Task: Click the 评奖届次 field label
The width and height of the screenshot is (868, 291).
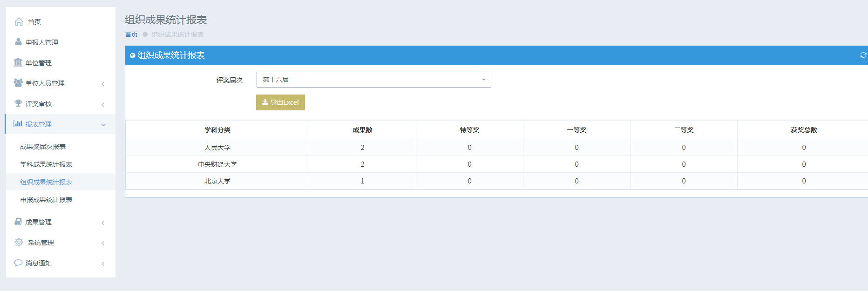Action: 230,80
